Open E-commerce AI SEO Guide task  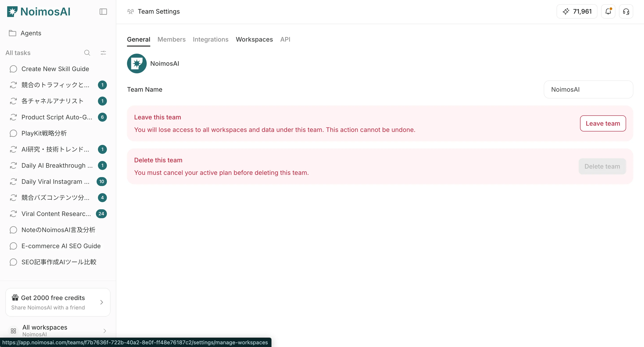tap(58, 246)
